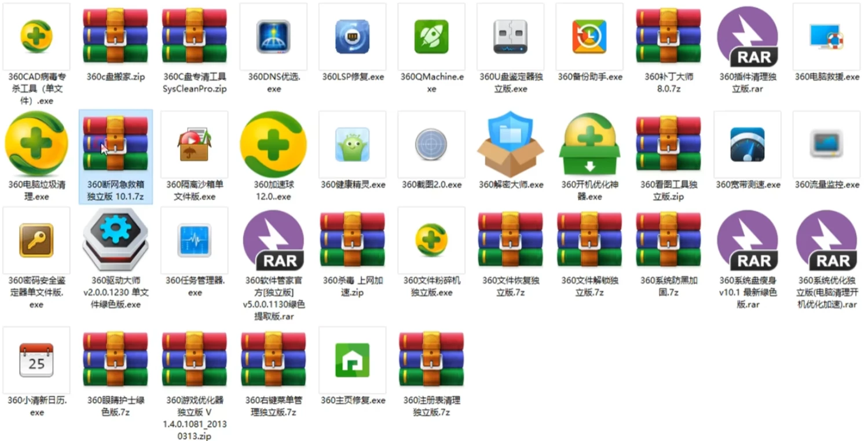The image size is (868, 441).
Task: Click the filename text 360DNS优选.exe
Action: point(274,82)
